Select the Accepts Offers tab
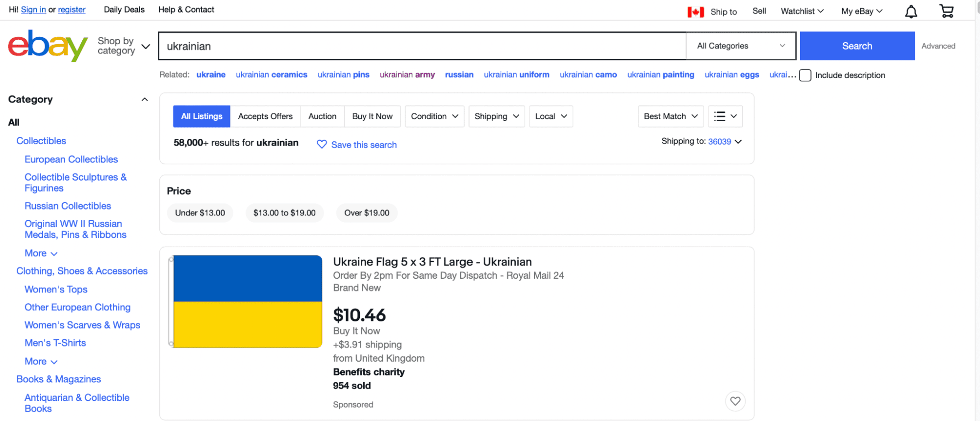This screenshot has height=421, width=980. 265,116
